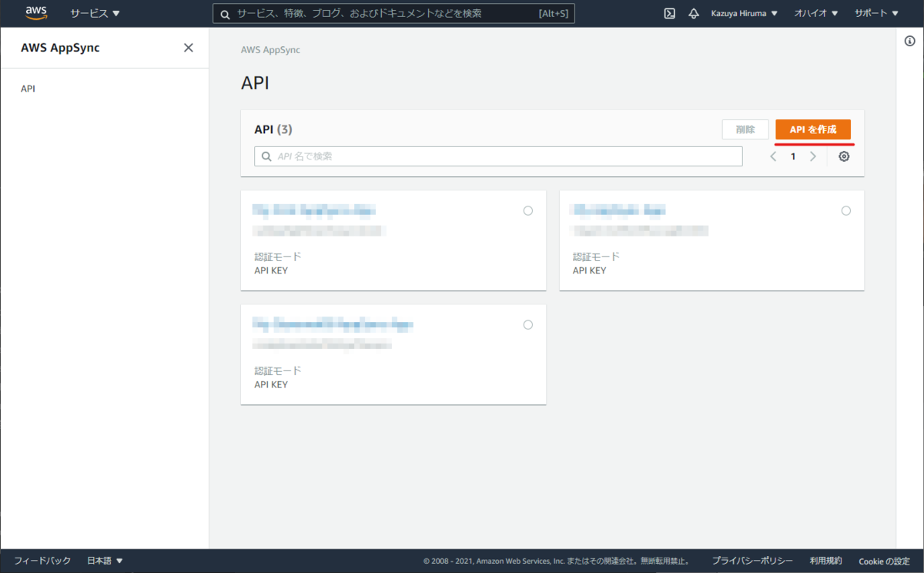Click the フィードバック feedback link
This screenshot has width=924, height=573.
tap(42, 561)
